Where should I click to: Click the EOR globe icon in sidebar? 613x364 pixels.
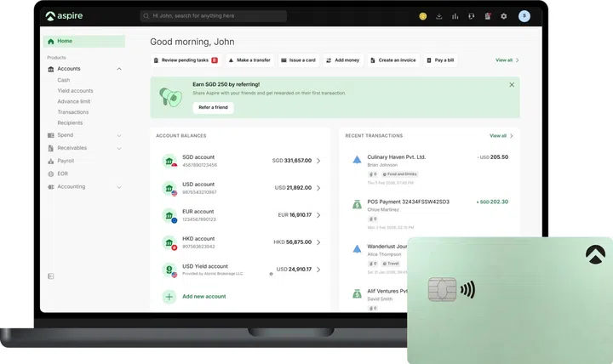click(51, 173)
